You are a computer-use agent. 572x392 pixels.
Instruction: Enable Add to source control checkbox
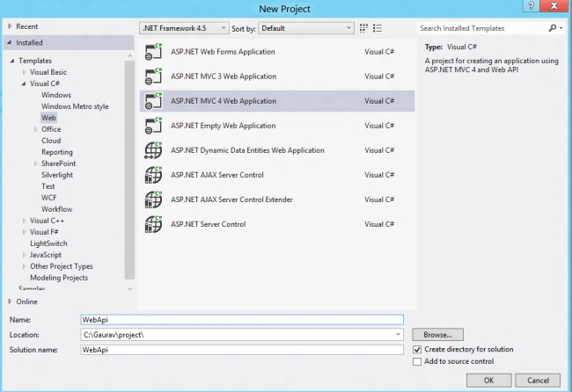coord(417,361)
